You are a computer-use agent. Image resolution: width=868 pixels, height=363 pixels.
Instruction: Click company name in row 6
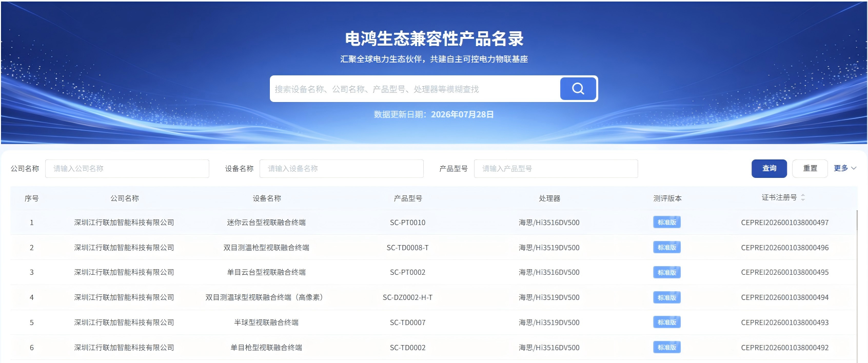coord(124,348)
